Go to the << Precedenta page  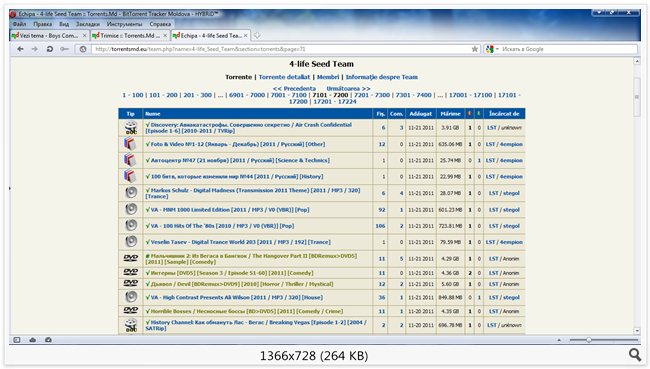(x=294, y=88)
